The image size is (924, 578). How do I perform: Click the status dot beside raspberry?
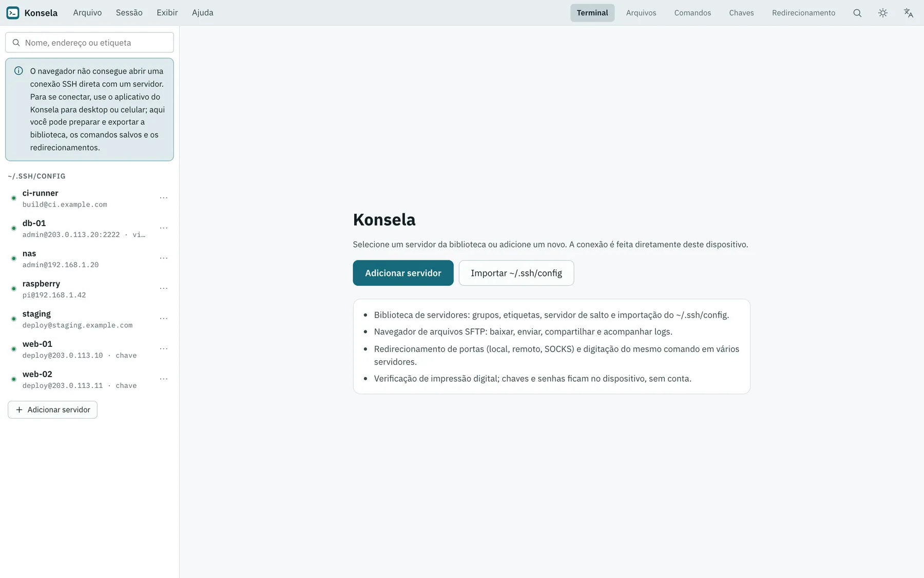pos(14,289)
